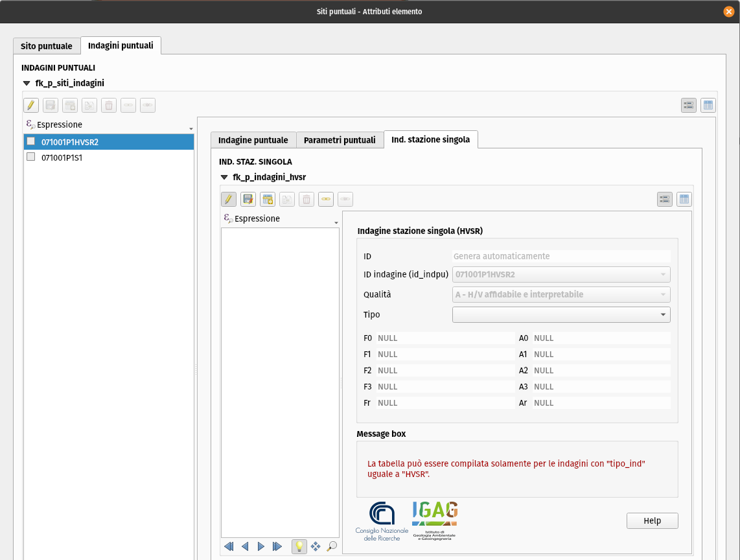Image resolution: width=740 pixels, height=560 pixels.
Task: Click the A1 input field
Action: pos(601,354)
